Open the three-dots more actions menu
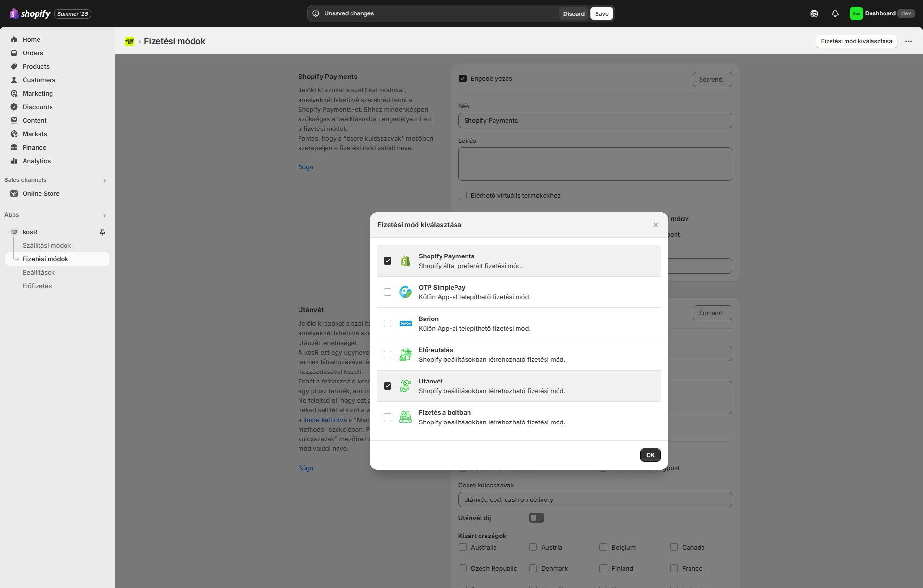The width and height of the screenshot is (923, 588). click(x=908, y=41)
